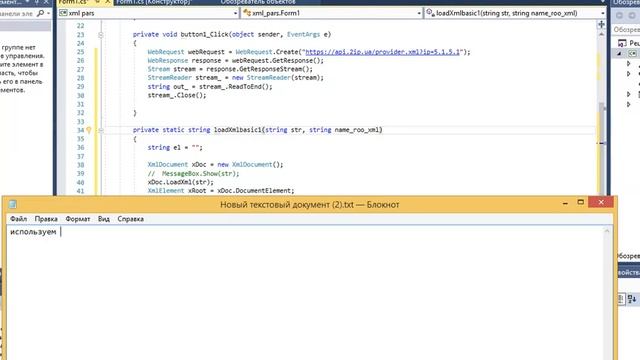Click the lightbulb quick action on line 34
This screenshot has height=360, width=640.
[89, 130]
